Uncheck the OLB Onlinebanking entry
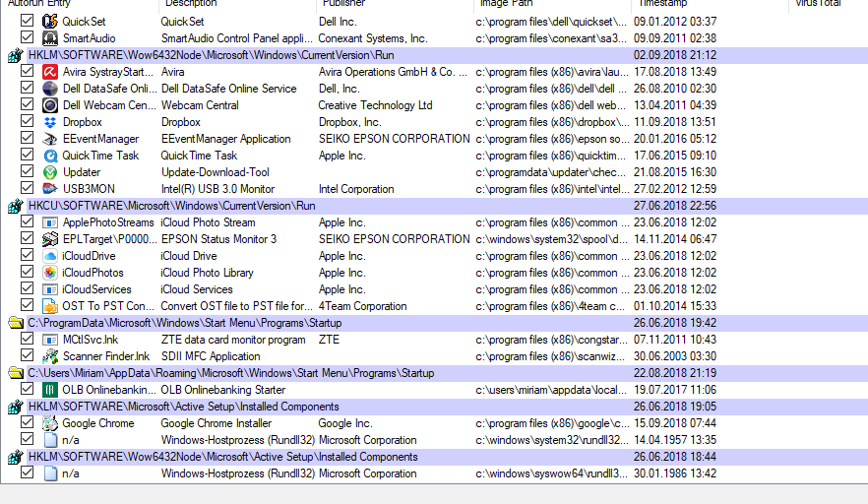 [x=27, y=389]
